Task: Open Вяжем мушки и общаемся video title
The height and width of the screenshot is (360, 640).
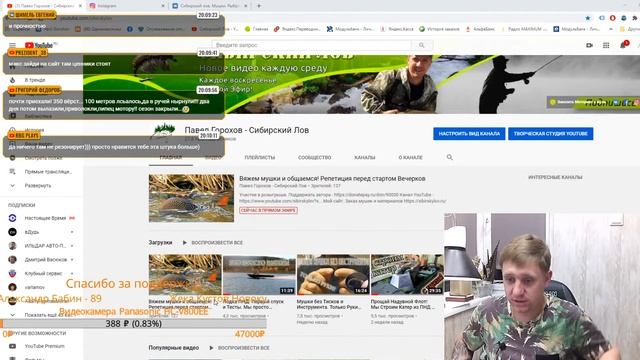Action: (x=332, y=178)
